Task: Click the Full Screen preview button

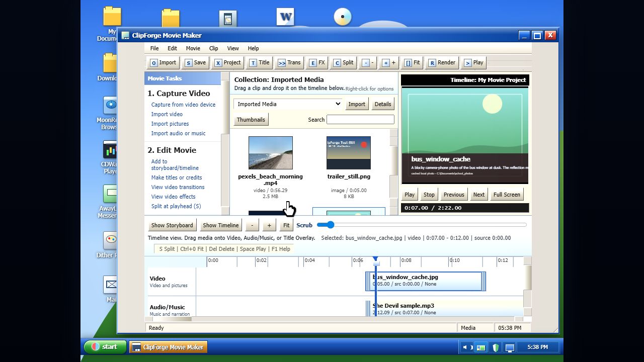Action: (507, 195)
